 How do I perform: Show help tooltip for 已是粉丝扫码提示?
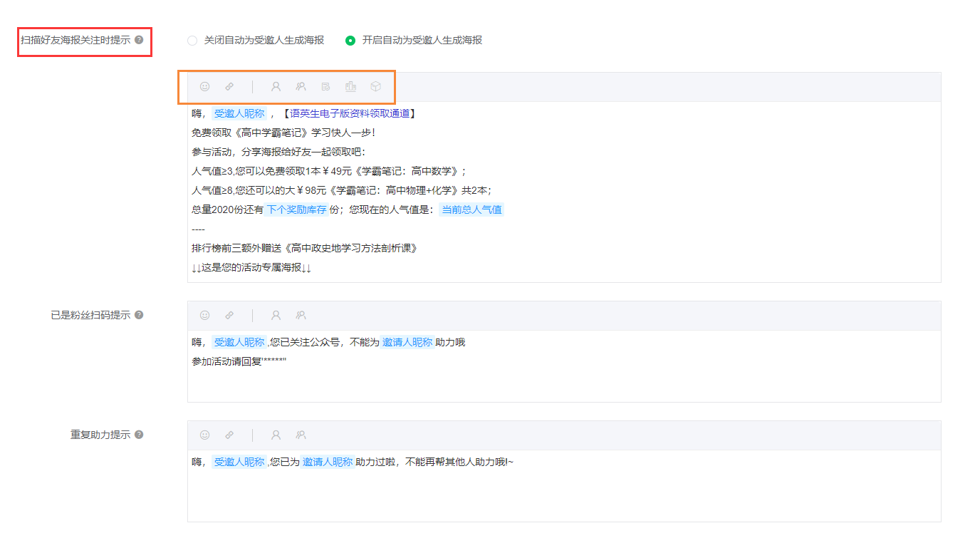click(139, 315)
